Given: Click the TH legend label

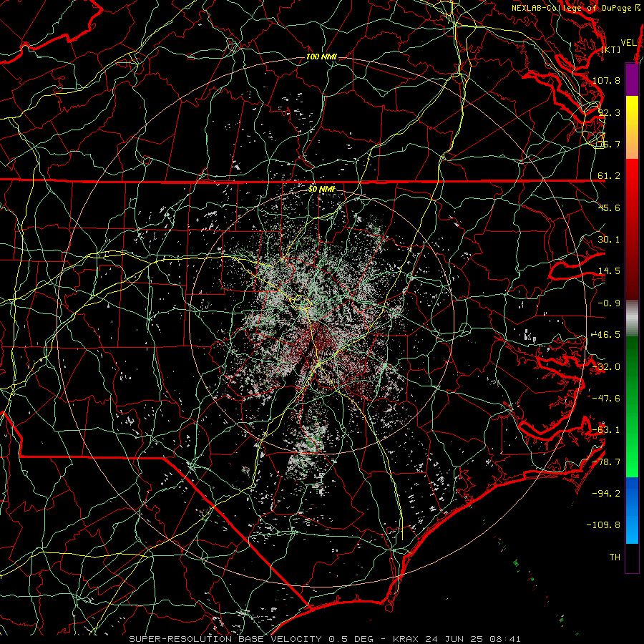Looking at the screenshot, I should click(615, 557).
